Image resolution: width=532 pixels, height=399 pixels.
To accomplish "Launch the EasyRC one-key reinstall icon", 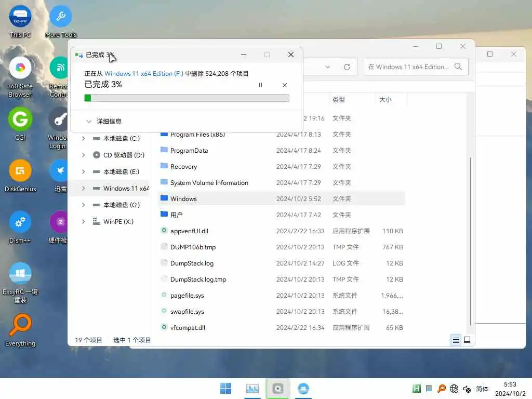I will 20,283.
